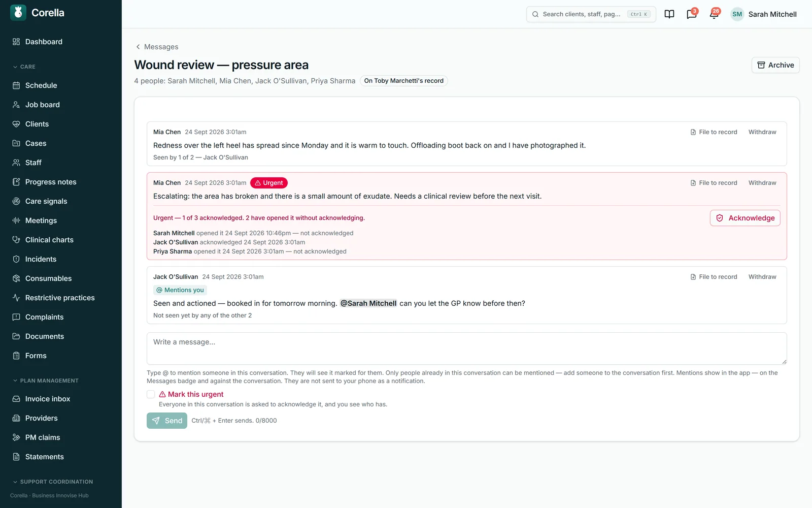
Task: Click the Dashboard grid icon in sidebar
Action: [16, 42]
